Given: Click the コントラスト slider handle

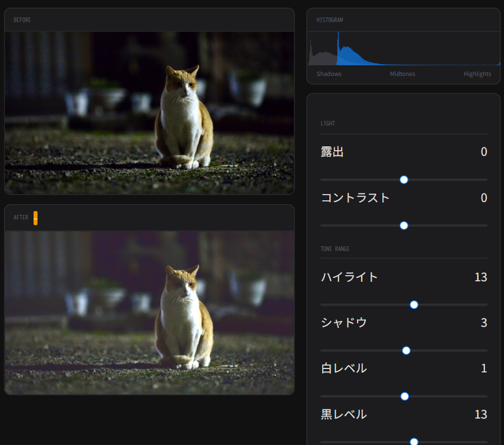Looking at the screenshot, I should click(x=404, y=226).
